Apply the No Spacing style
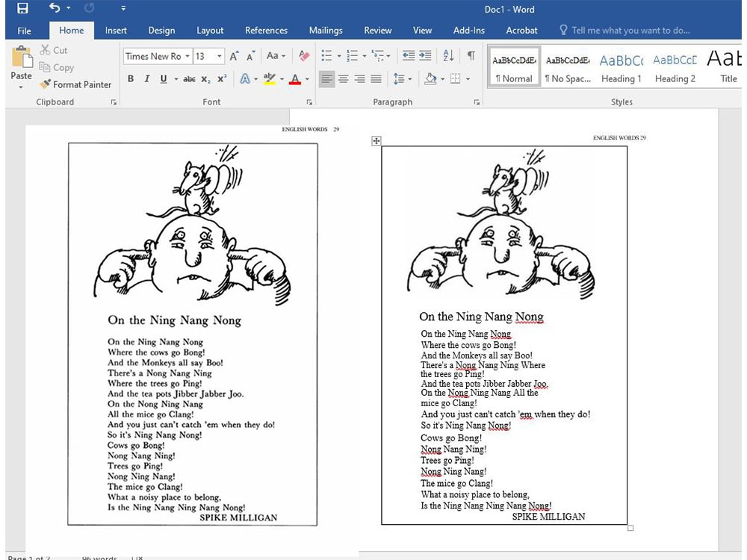747x560 pixels. tap(568, 67)
